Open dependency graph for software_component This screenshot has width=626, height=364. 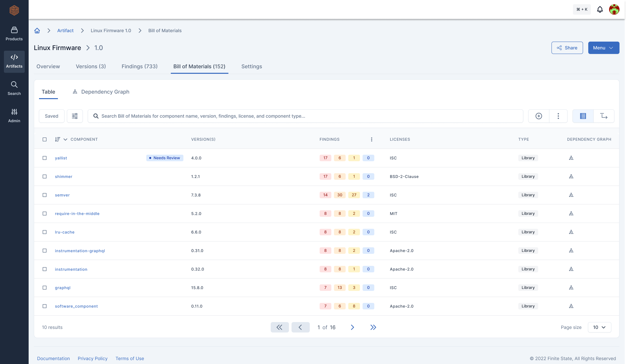point(571,306)
